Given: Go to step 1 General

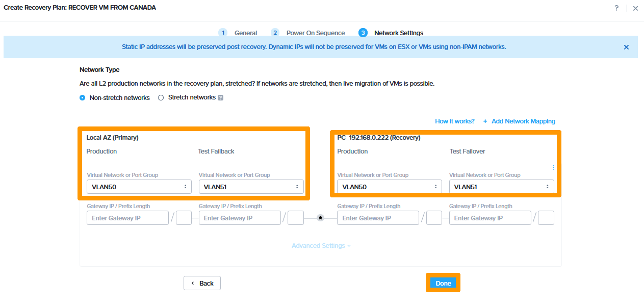Looking at the screenshot, I should pyautogui.click(x=238, y=33).
